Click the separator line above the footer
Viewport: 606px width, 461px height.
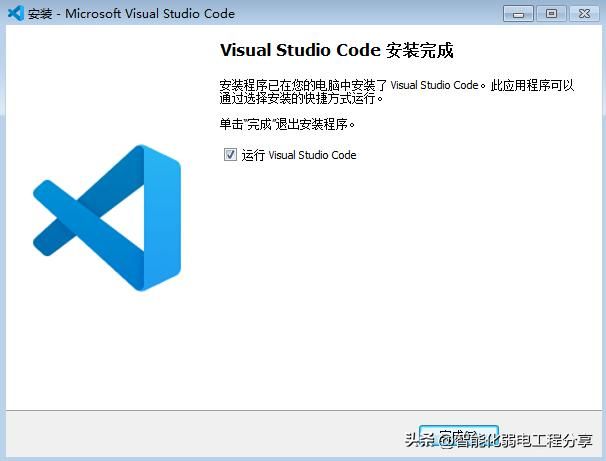point(300,409)
